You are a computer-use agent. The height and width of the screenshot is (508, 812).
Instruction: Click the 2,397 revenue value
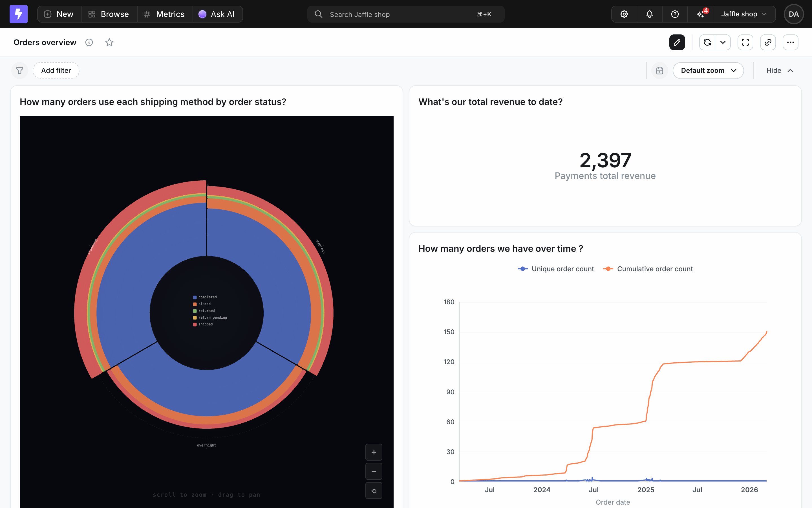pyautogui.click(x=605, y=160)
